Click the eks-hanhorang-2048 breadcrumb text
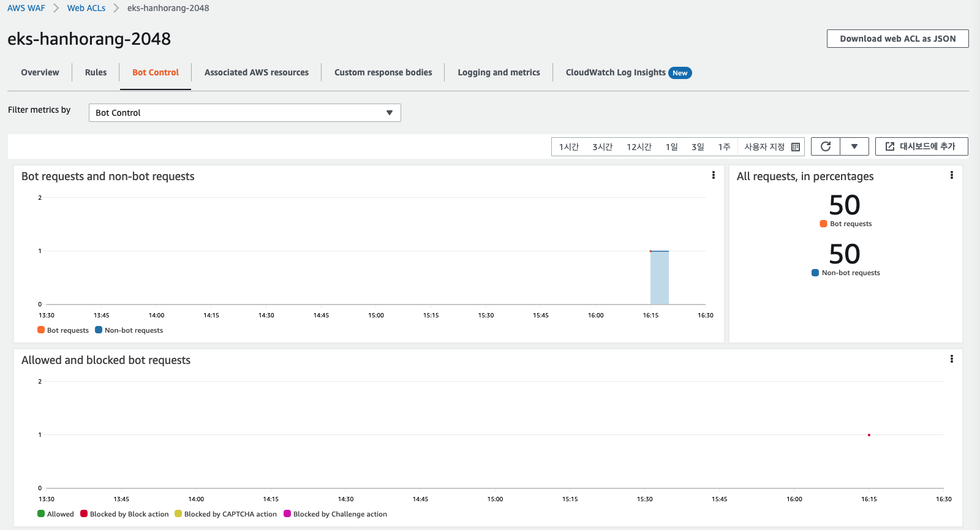This screenshot has width=980, height=530. (168, 8)
